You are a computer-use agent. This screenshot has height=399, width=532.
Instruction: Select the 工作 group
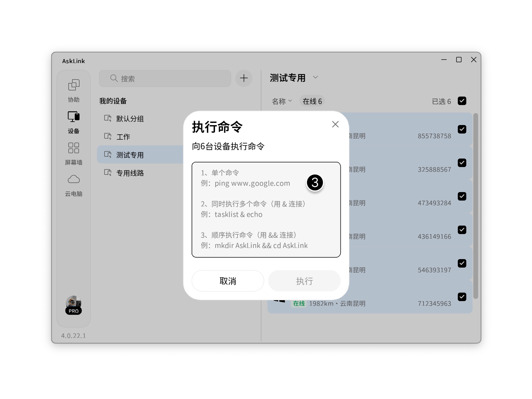[x=123, y=137]
